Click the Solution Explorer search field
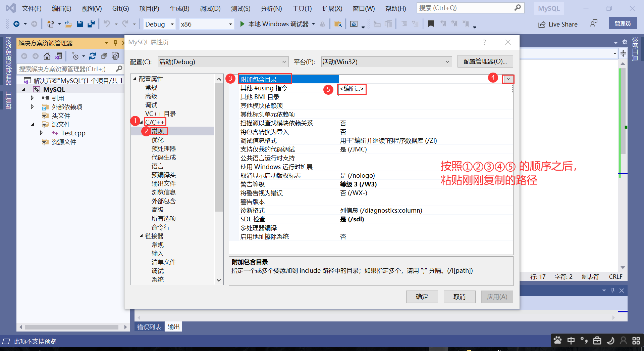 (x=70, y=69)
